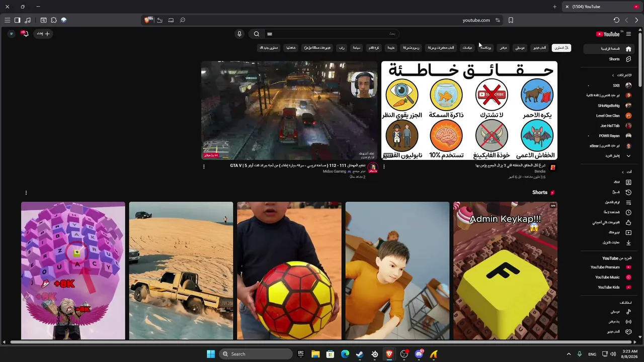Open options menu for the حقائق خاطئة video

tap(384, 167)
